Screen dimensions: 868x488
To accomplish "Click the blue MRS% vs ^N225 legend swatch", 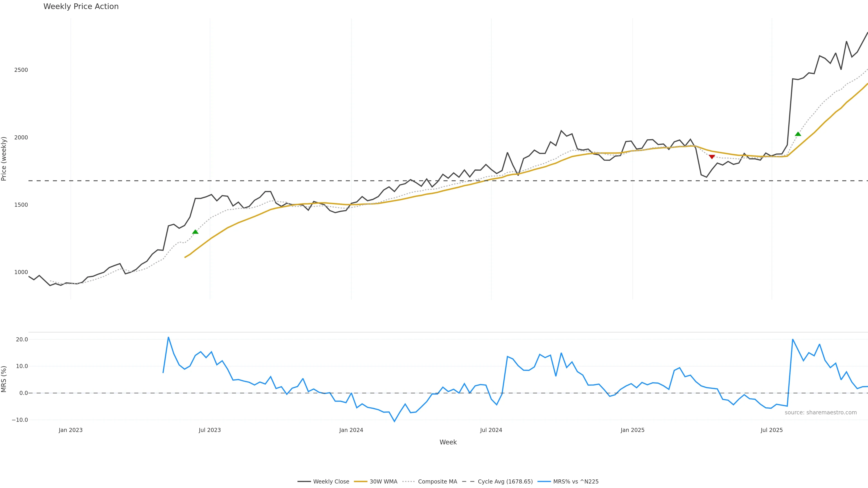I will click(544, 482).
